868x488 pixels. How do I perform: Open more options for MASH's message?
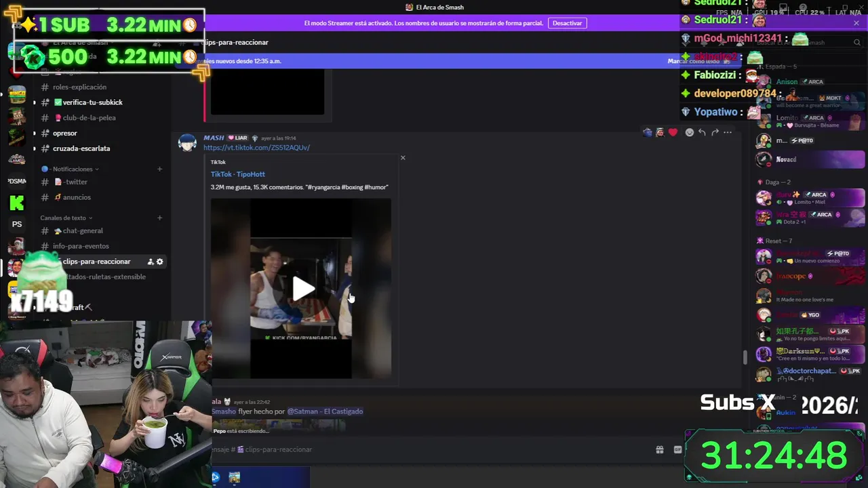pyautogui.click(x=728, y=132)
